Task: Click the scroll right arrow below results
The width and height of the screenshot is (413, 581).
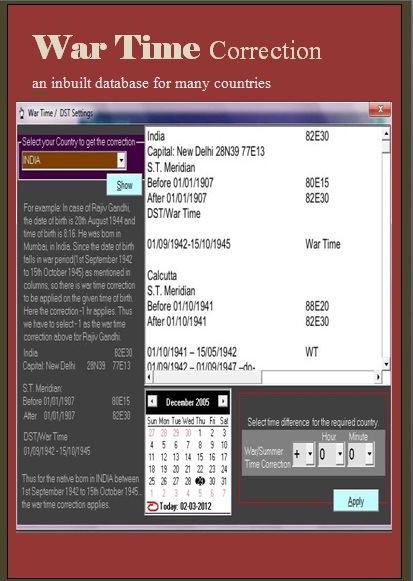Action: pos(378,377)
